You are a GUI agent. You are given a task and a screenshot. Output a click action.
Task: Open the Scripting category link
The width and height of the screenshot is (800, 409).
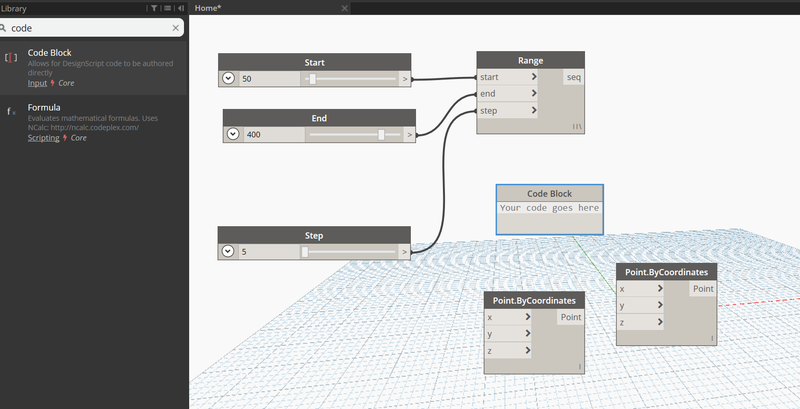pos(43,138)
